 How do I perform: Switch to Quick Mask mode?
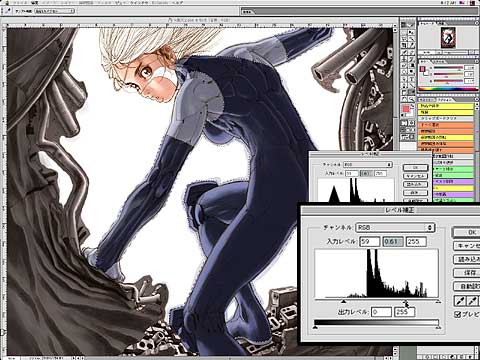(412, 123)
